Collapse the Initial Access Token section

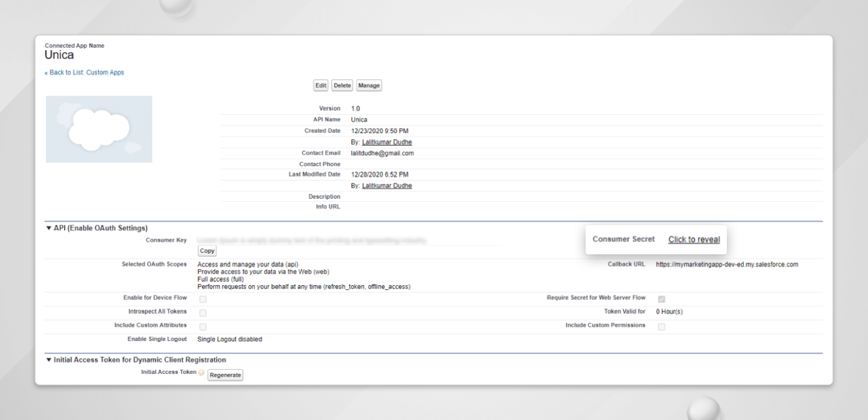pos(50,360)
